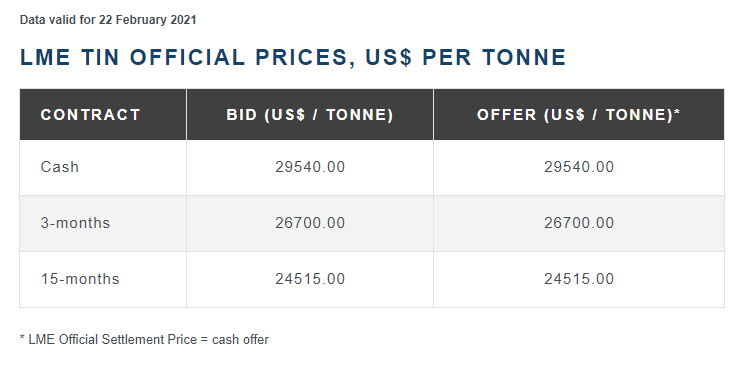Click the OFFER (US$ / TONNE) header
745x365 pixels.
coord(579,115)
